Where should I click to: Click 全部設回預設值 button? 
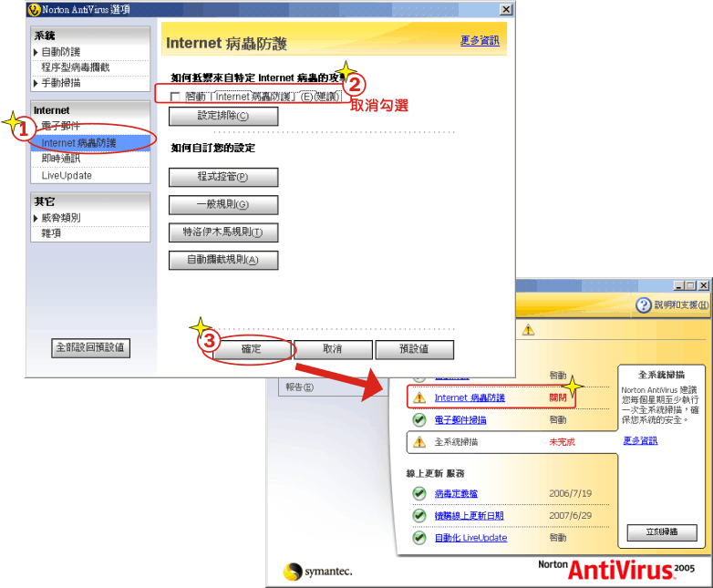pos(90,348)
